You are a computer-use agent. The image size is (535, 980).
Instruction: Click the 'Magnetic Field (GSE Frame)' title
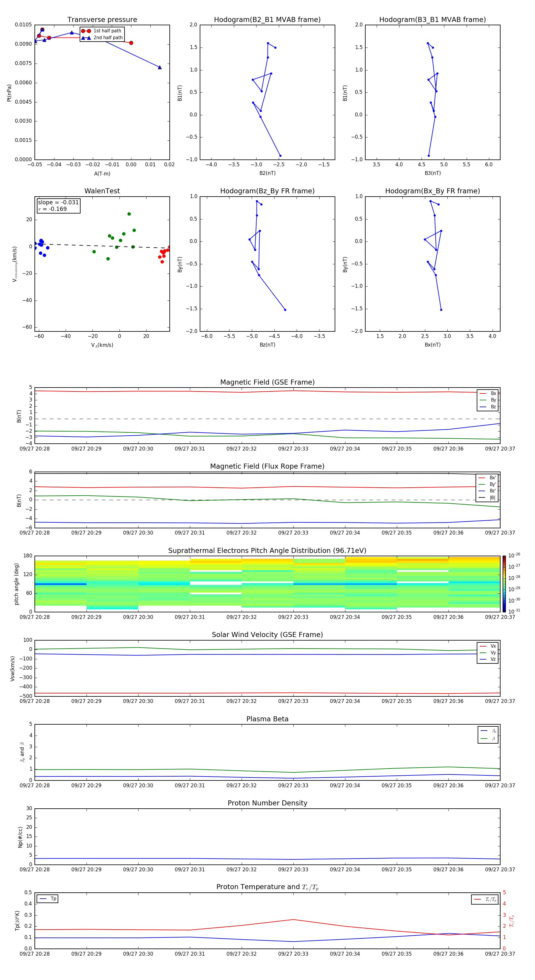(x=267, y=382)
